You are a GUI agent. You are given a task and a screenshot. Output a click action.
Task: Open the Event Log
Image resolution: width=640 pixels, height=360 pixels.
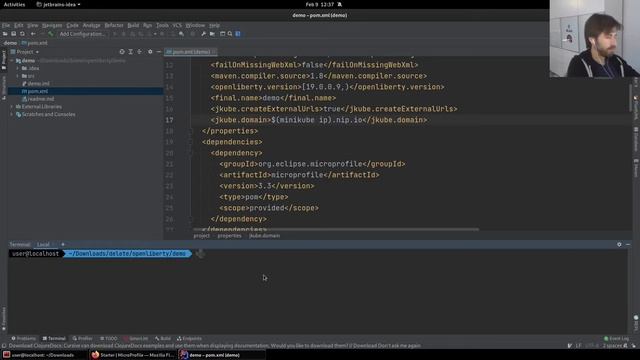[616, 339]
